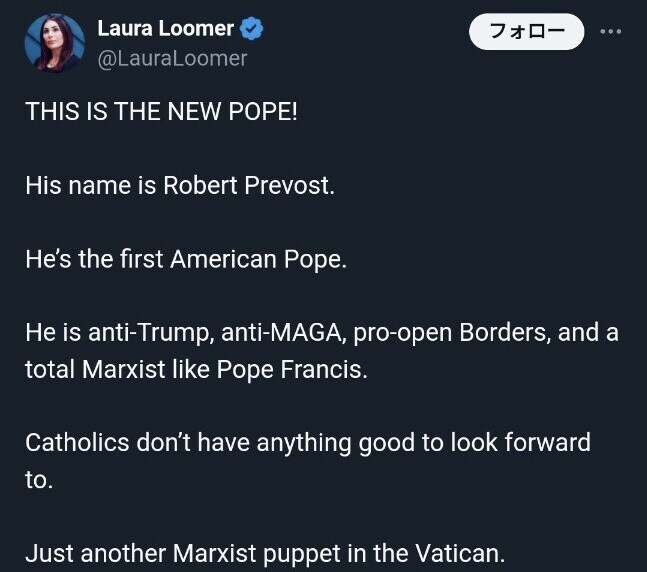
Task: Click the "THIS IS THE NEW POPE!" line
Action: click(x=161, y=111)
